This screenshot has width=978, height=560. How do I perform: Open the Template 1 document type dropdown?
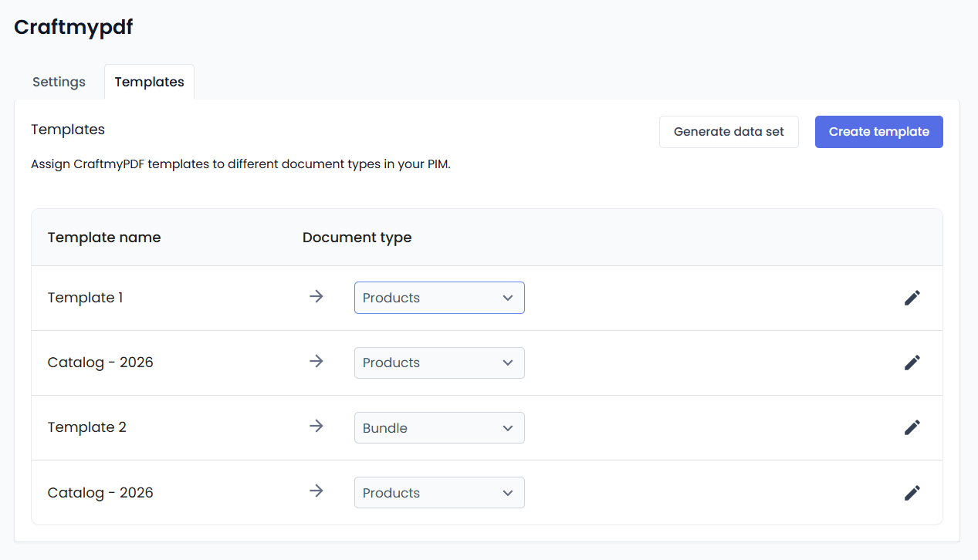click(439, 298)
